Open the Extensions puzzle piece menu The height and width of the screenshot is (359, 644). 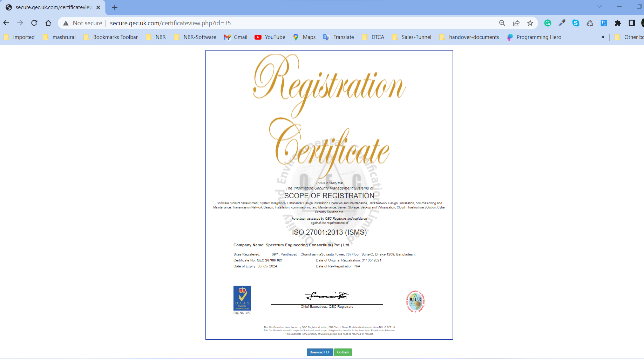tap(618, 23)
